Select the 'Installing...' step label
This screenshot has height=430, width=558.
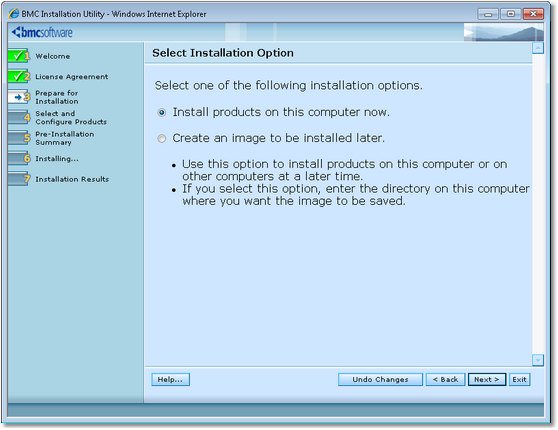(57, 159)
